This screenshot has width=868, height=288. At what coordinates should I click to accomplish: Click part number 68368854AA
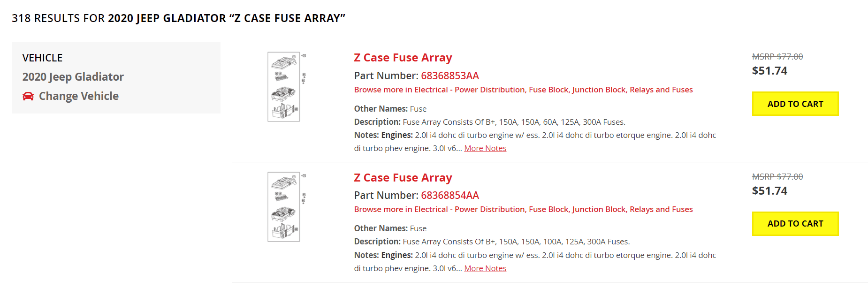(449, 195)
